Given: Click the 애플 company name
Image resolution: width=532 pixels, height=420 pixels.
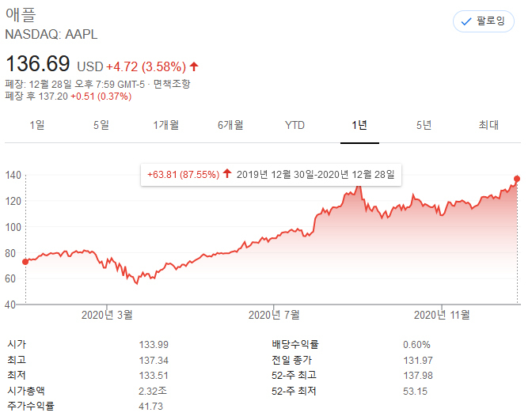Looking at the screenshot, I should (21, 15).
